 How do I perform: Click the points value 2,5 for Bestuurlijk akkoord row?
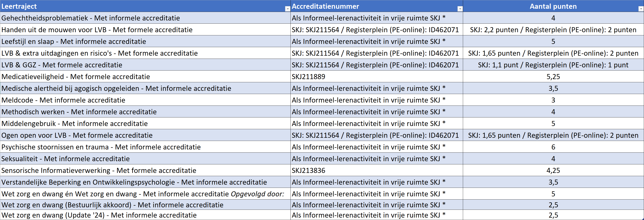tap(553, 205)
